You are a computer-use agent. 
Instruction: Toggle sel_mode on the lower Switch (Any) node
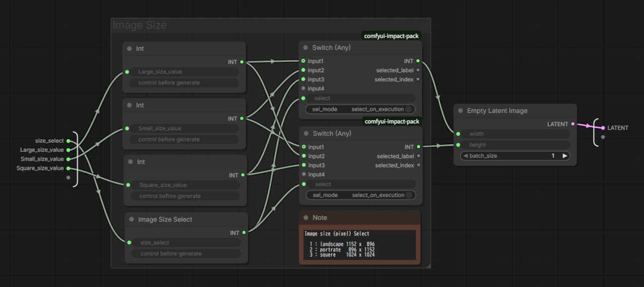pyautogui.click(x=361, y=195)
